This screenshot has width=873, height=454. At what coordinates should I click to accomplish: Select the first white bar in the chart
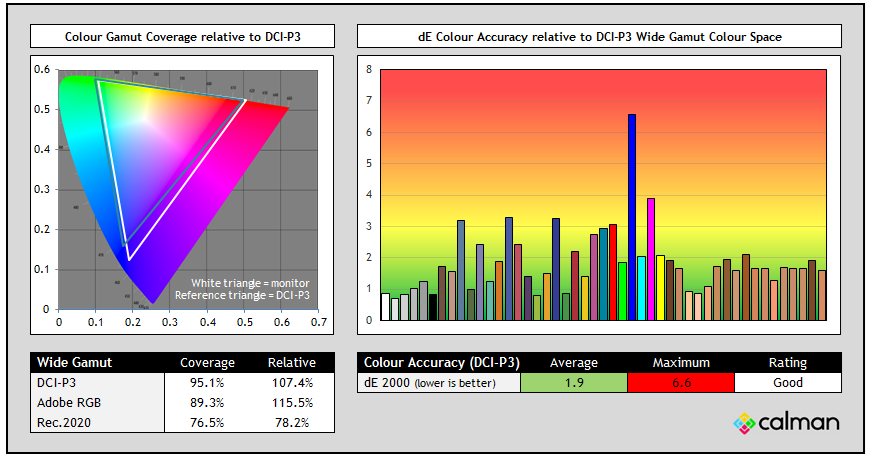386,306
